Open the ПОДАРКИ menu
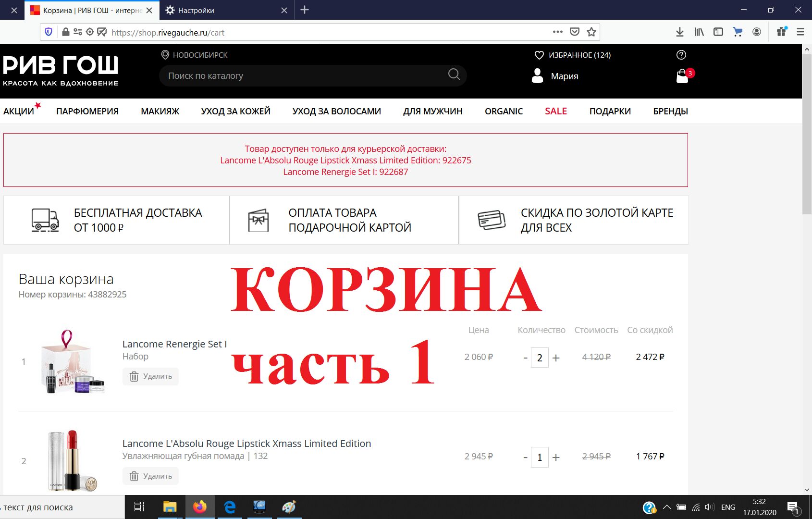812x519 pixels. coord(610,111)
